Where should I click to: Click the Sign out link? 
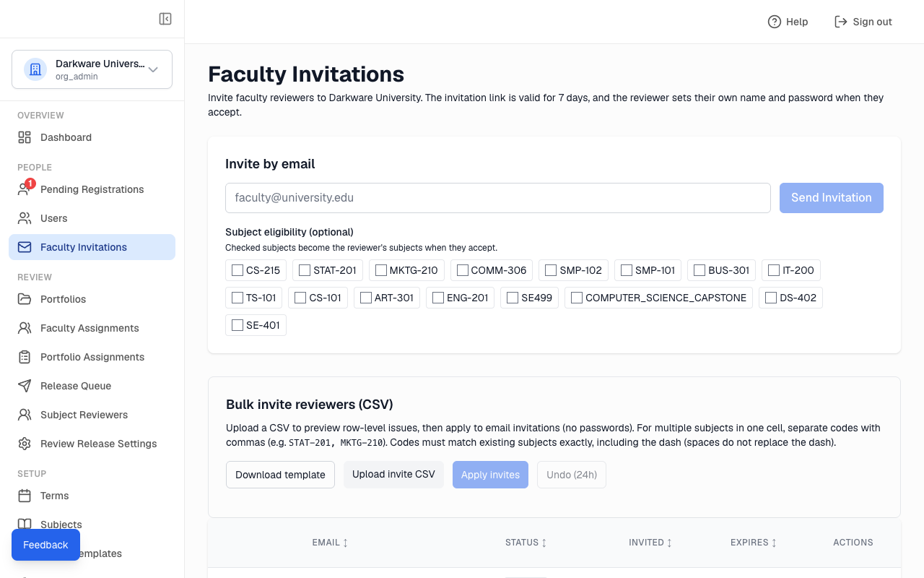point(863,22)
